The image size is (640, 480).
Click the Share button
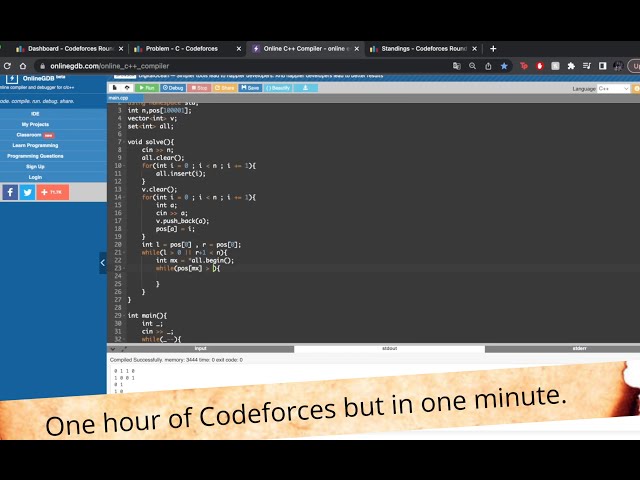pyautogui.click(x=224, y=88)
